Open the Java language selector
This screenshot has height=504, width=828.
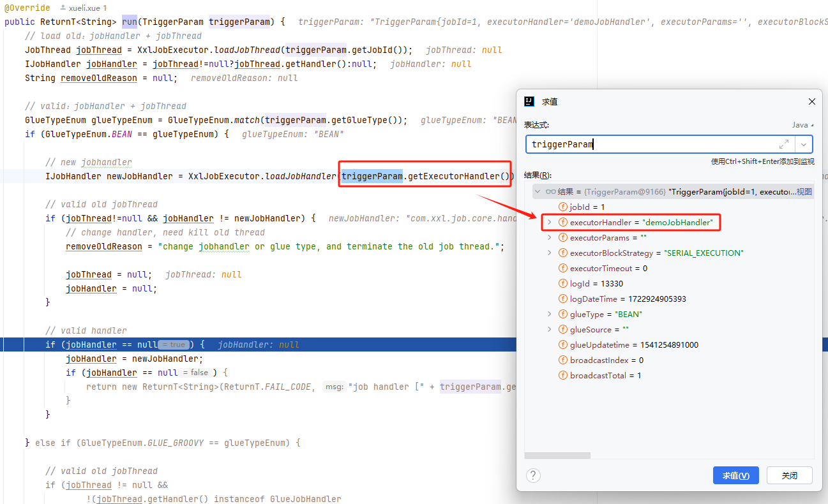pos(803,125)
